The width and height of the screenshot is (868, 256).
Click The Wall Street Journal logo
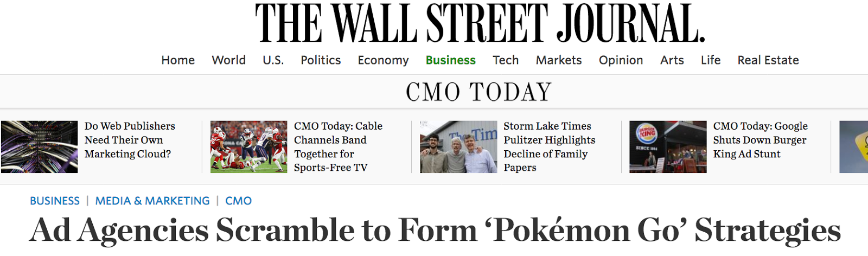(480, 23)
